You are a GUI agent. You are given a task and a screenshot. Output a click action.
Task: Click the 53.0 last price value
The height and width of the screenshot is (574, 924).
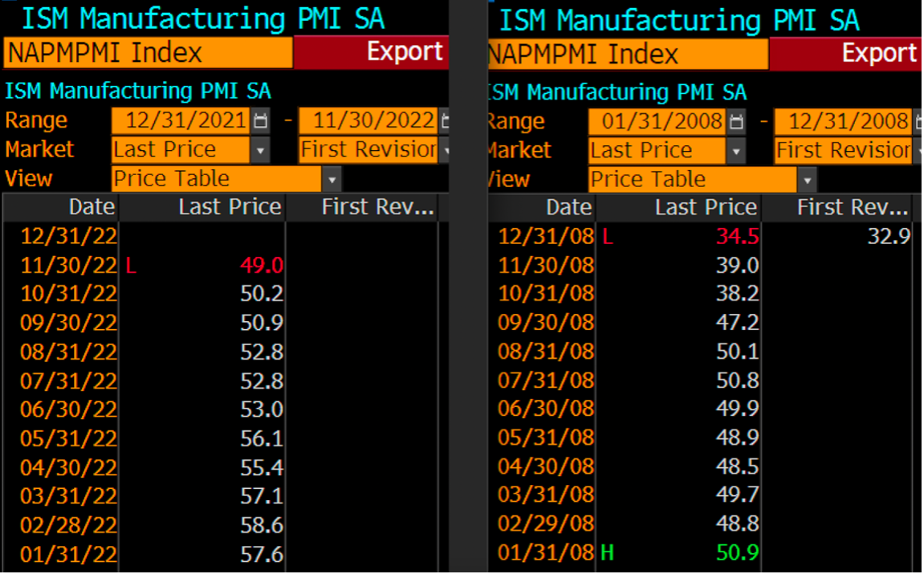(262, 409)
